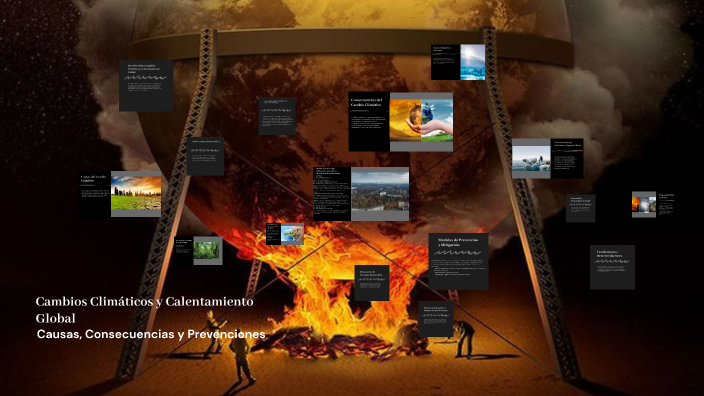Screen dimensions: 704x396
Task: Open the Conclusiones y Recomendaciones slide
Action: [x=612, y=267]
